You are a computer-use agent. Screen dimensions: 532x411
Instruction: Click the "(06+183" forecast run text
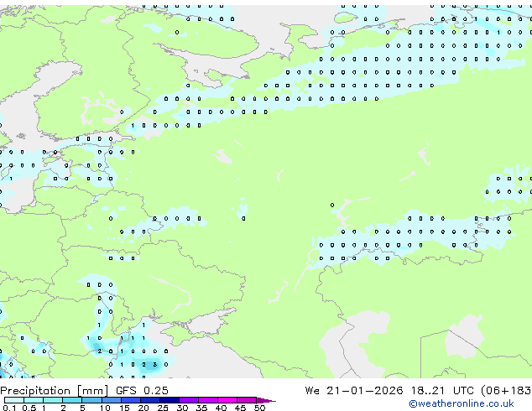pyautogui.click(x=506, y=391)
